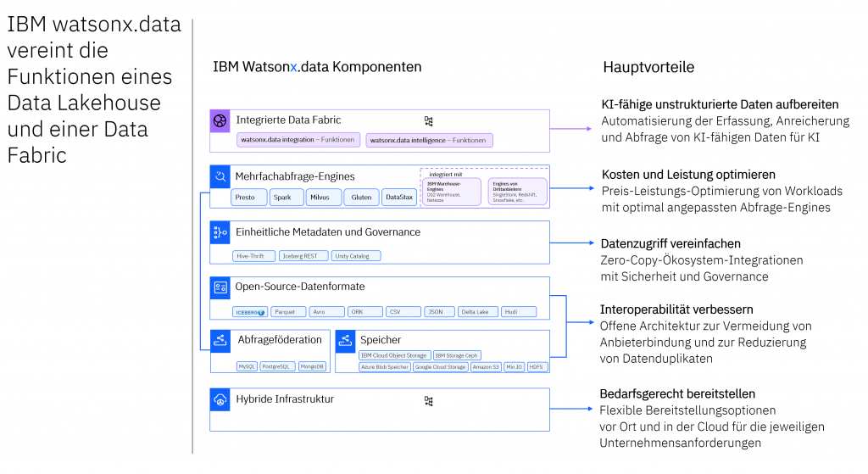
Task: Select the Delta Lake format chip
Action: pos(477,312)
